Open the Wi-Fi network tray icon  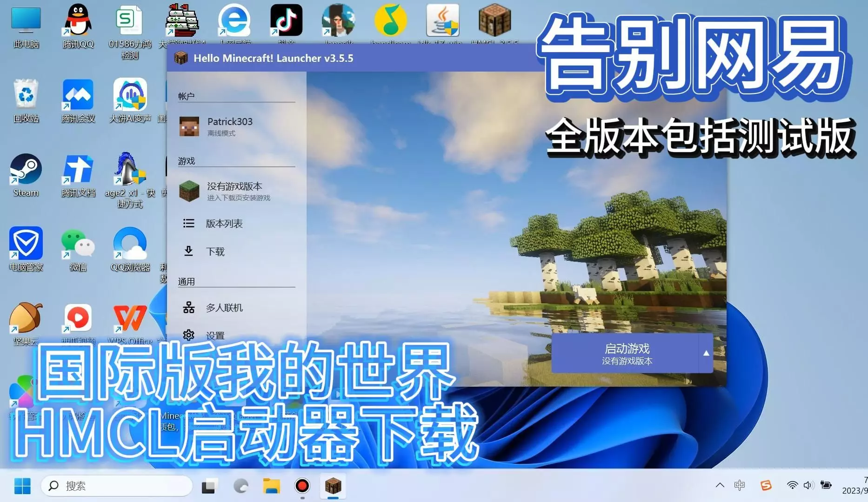click(x=792, y=486)
